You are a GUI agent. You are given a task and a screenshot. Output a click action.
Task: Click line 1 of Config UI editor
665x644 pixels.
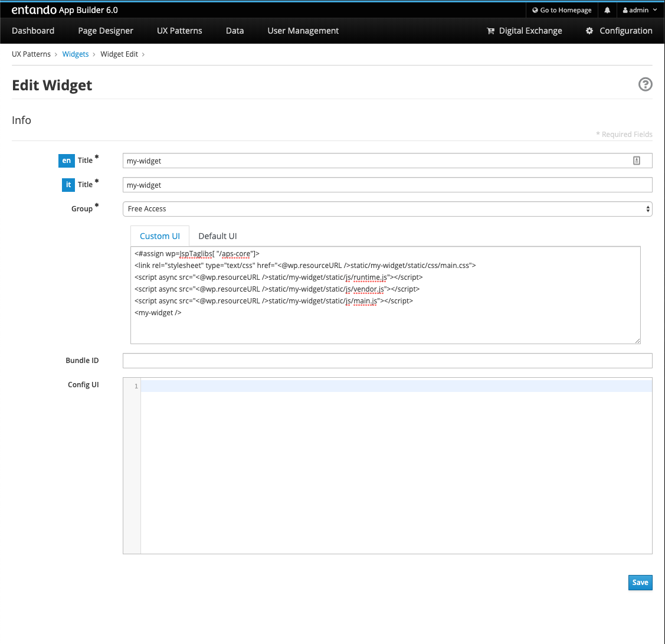(x=395, y=386)
